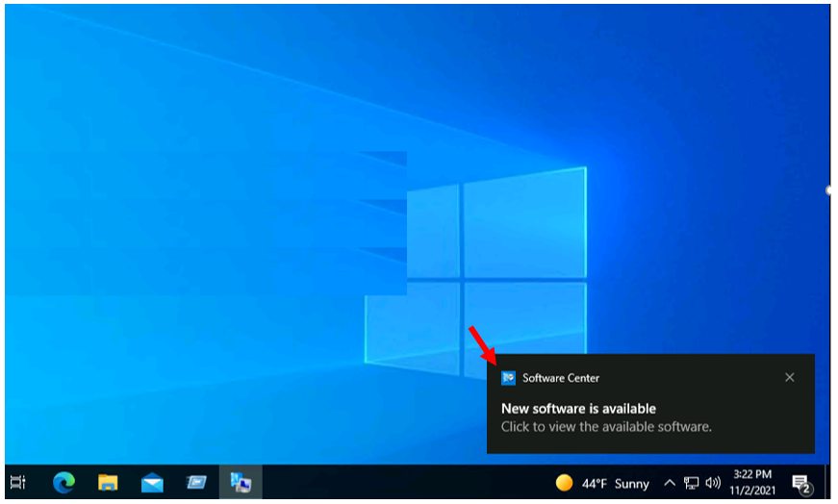Open the network status tray icon
The image size is (838, 504).
point(692,483)
